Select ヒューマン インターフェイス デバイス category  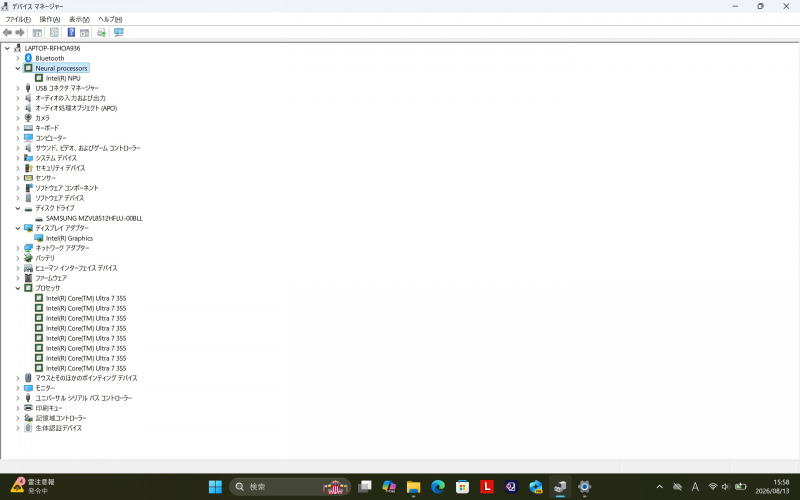point(76,268)
